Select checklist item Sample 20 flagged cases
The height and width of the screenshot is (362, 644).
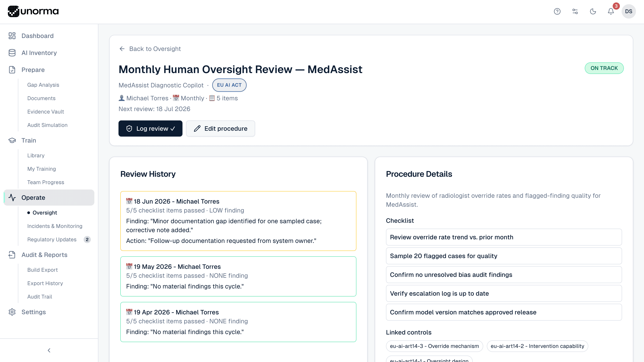click(504, 256)
